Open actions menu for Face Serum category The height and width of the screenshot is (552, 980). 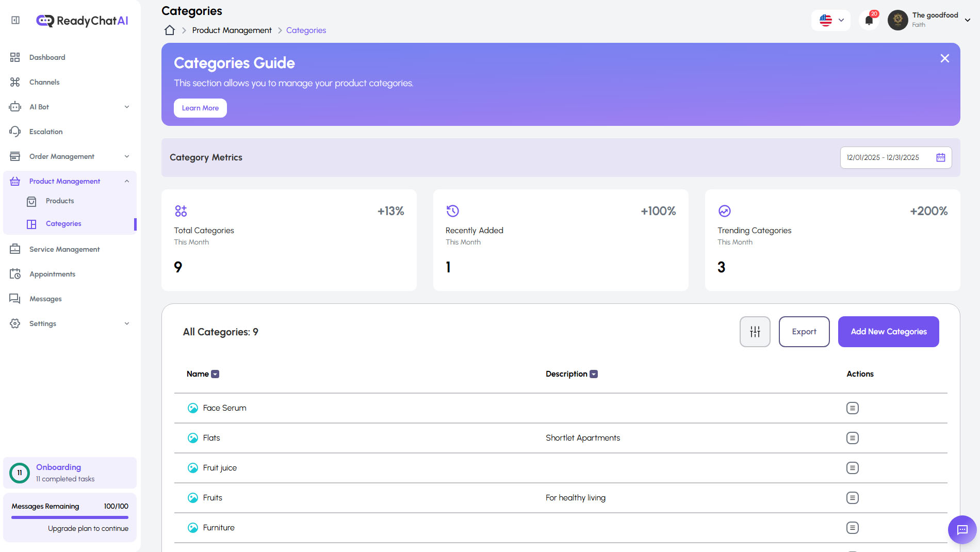[852, 408]
